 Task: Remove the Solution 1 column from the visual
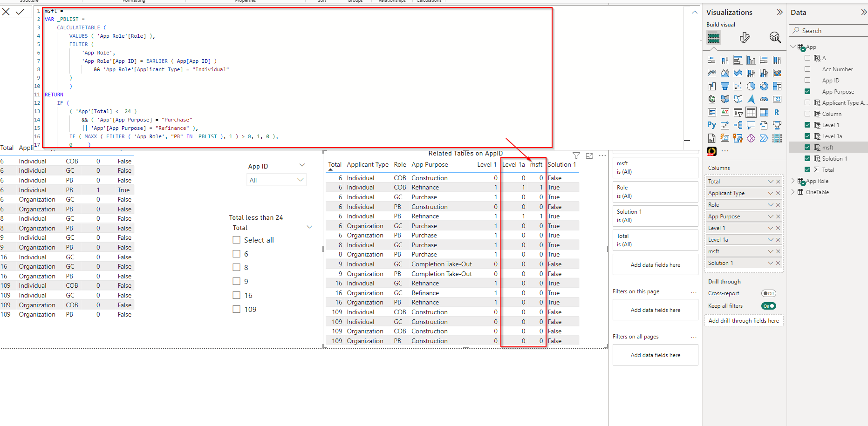(778, 263)
